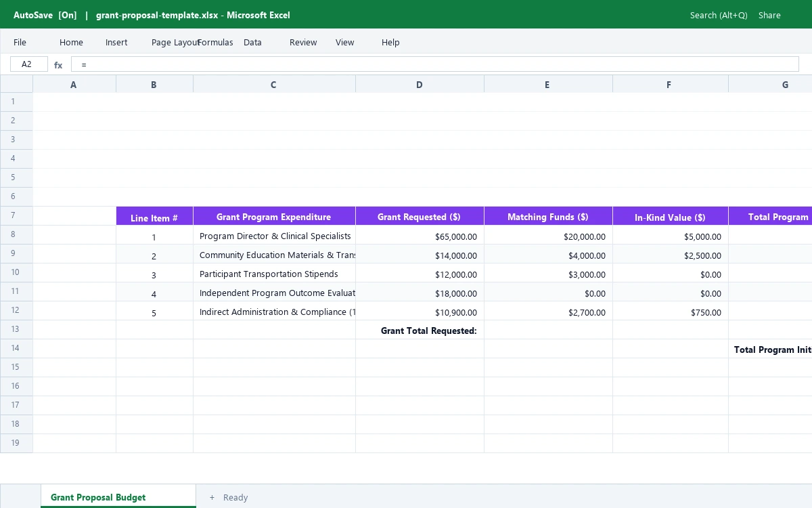The width and height of the screenshot is (812, 508).
Task: Click the $14,000.00 cell
Action: (420, 254)
